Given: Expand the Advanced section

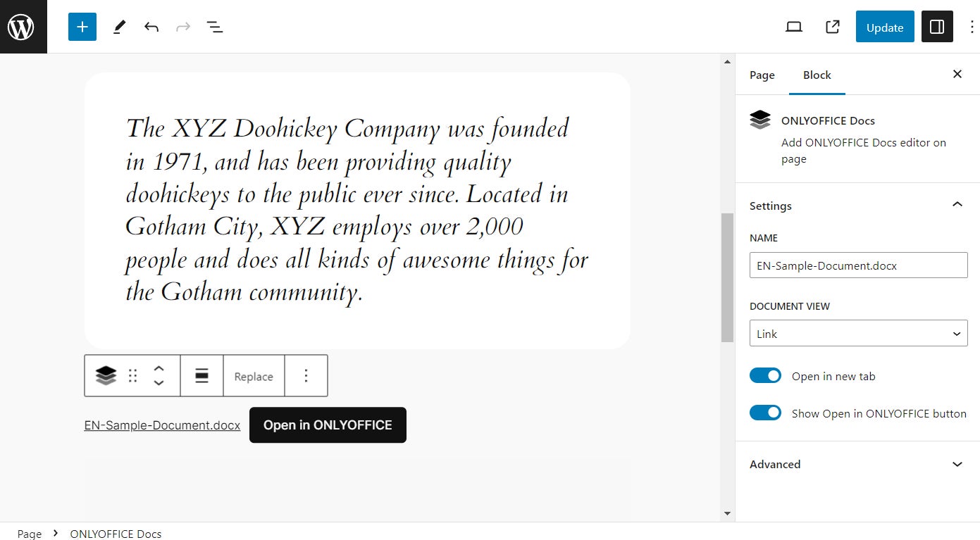Looking at the screenshot, I should tap(957, 464).
